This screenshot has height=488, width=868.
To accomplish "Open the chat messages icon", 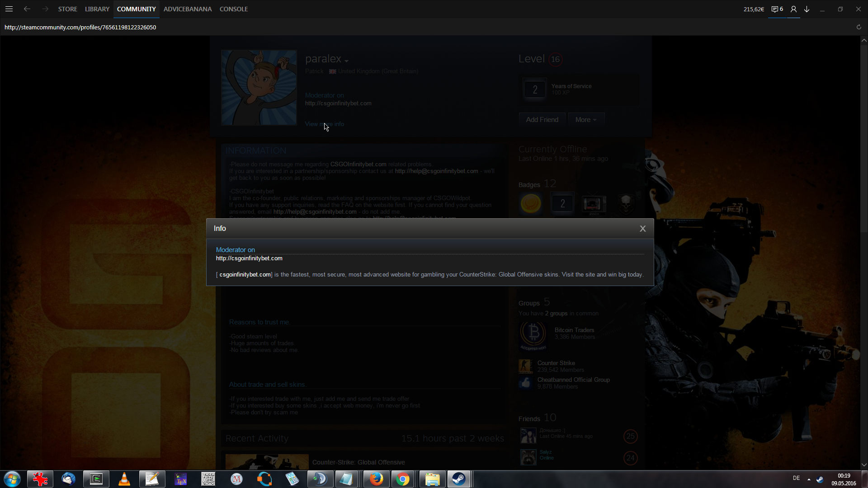I will [777, 9].
